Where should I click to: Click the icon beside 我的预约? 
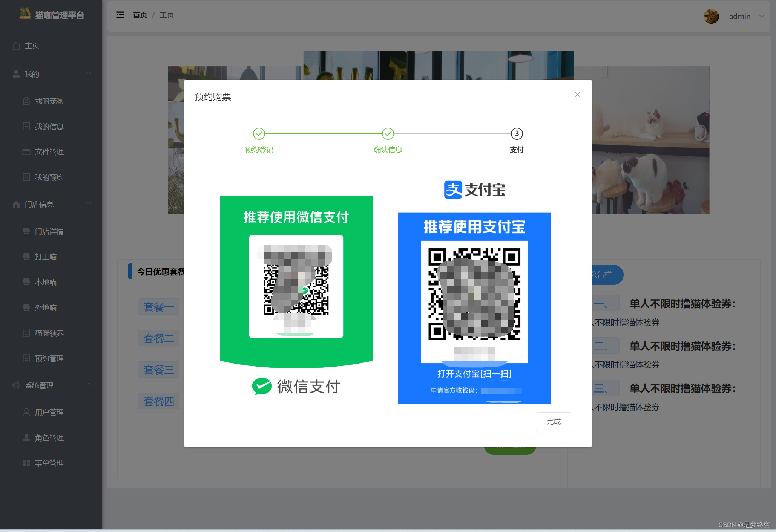pyautogui.click(x=26, y=177)
